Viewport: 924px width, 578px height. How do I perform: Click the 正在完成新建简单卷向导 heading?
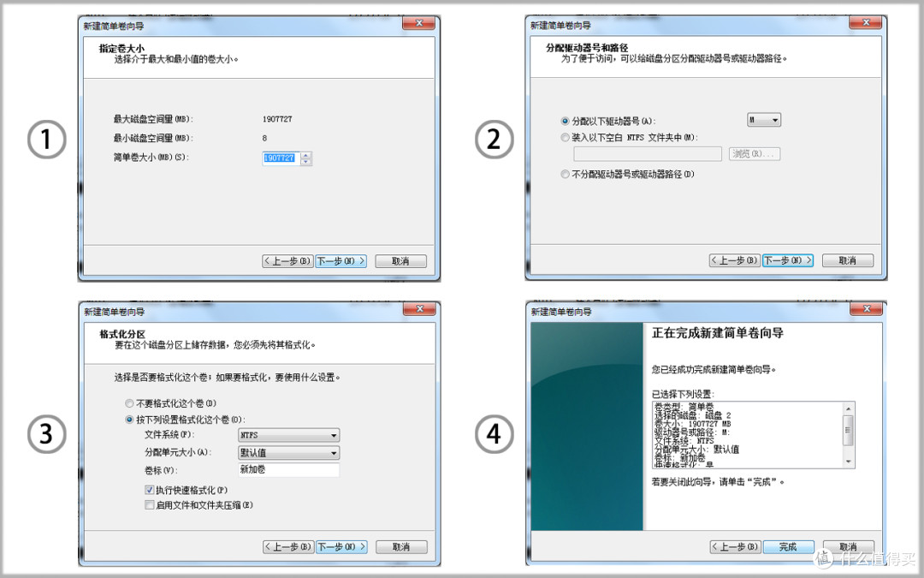(718, 333)
